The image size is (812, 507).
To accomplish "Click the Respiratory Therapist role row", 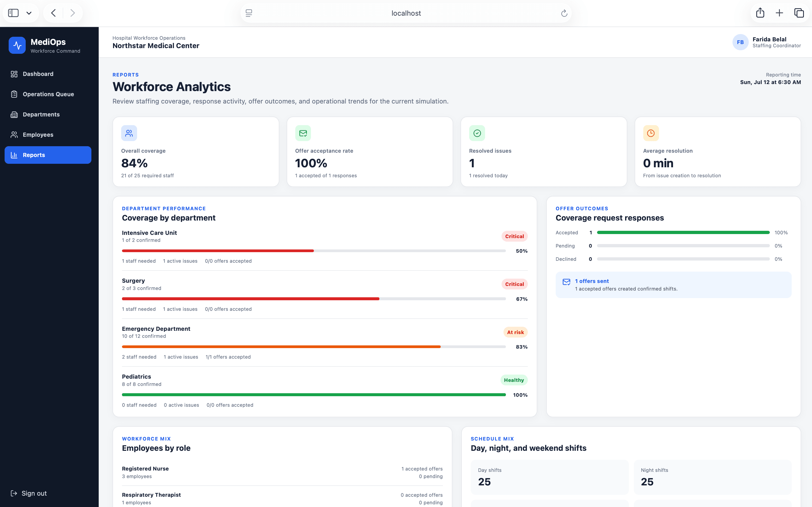I will [x=282, y=498].
